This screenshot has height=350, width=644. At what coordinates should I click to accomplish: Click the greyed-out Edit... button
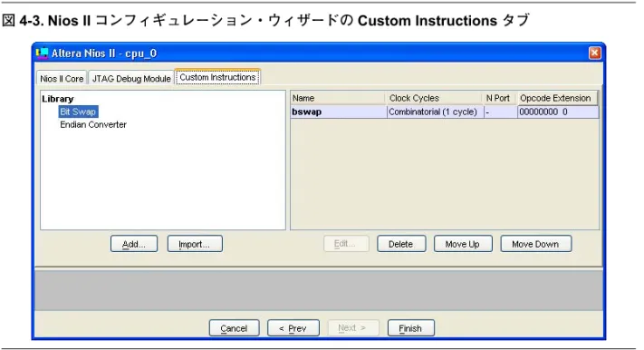click(346, 244)
